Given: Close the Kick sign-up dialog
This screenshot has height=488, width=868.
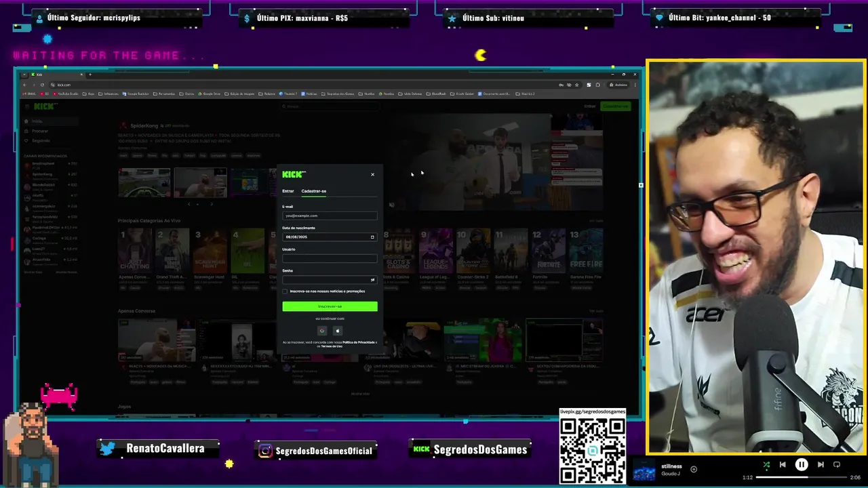Looking at the screenshot, I should pos(372,175).
